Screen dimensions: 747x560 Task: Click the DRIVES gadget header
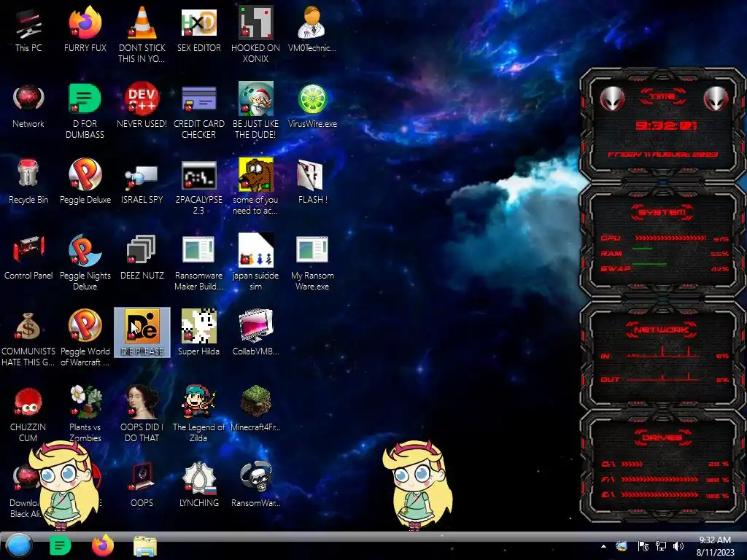(x=662, y=437)
